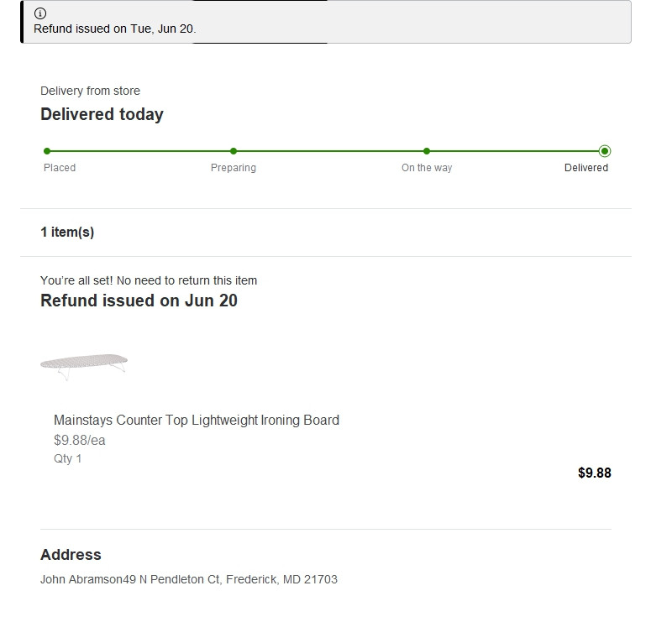Click the John Abramson delivery address text
Image resolution: width=672 pixels, height=643 pixels.
point(189,579)
